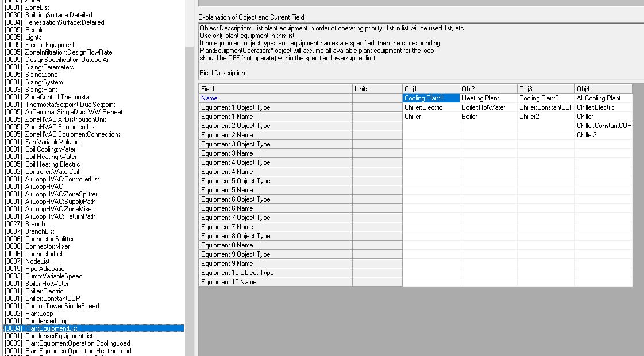This screenshot has width=644, height=356.
Task: Click the Chiller:ConstantCOP cell under Obj3
Action: (x=546, y=107)
